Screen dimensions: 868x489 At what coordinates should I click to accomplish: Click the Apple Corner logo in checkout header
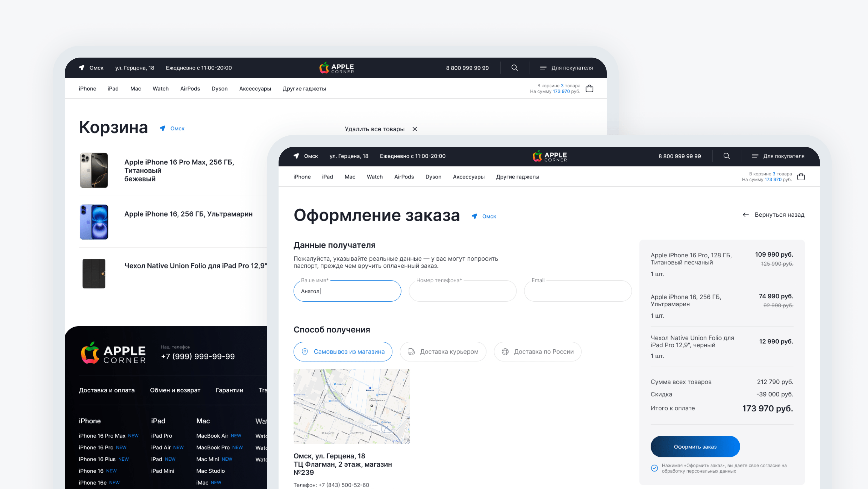549,156
